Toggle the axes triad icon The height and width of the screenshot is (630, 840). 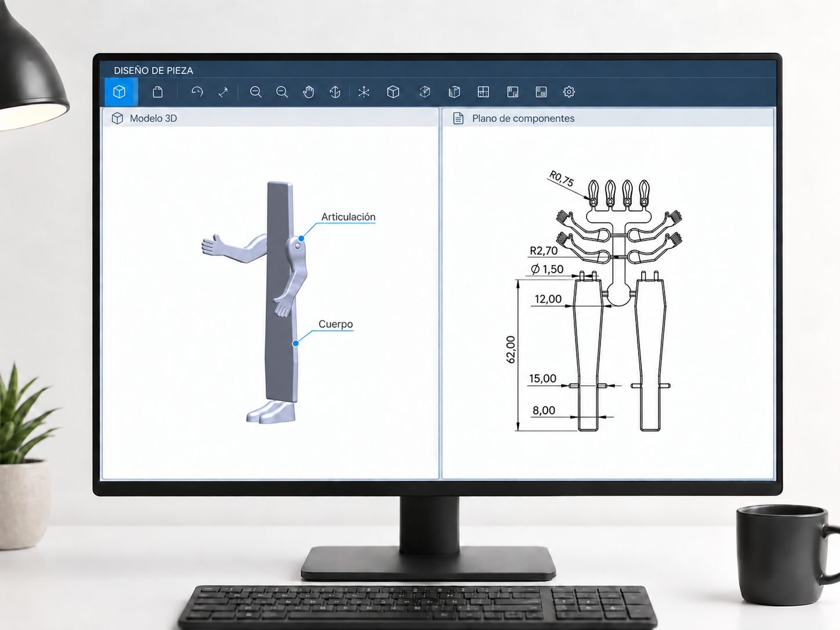click(x=364, y=92)
